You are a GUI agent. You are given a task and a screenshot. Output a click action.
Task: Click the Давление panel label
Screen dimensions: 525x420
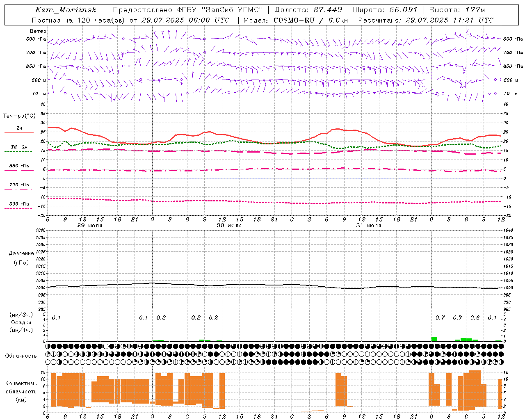(x=21, y=253)
